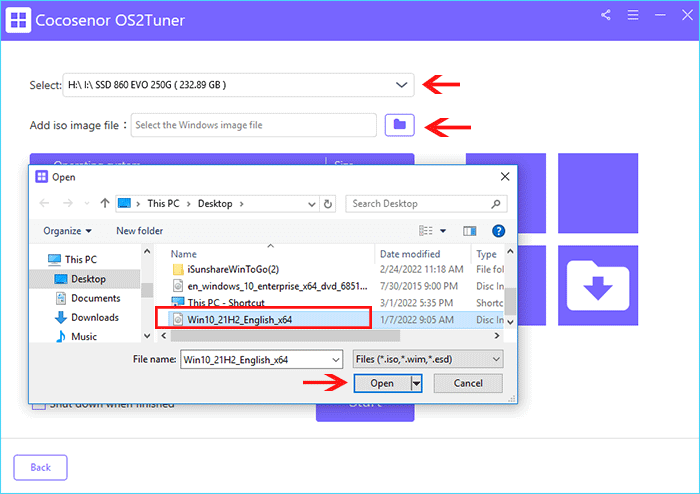The height and width of the screenshot is (494, 700).
Task: Click the File name text field
Action: pyautogui.click(x=256, y=360)
